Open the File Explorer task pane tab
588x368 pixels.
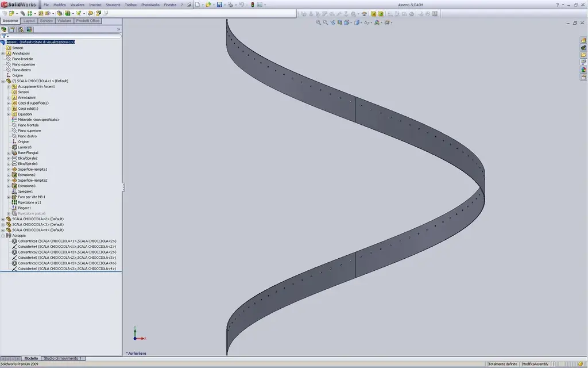coord(583,55)
